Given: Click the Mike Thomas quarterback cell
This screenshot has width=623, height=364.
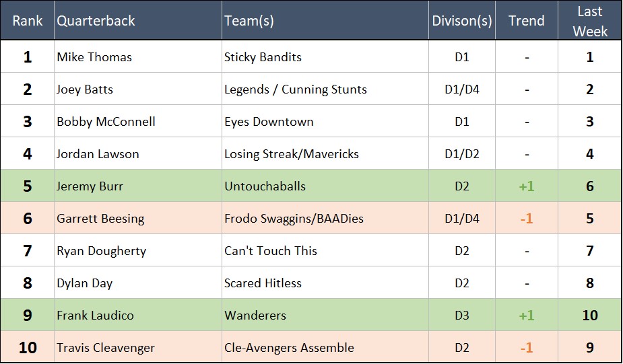Looking at the screenshot, I should click(94, 57).
